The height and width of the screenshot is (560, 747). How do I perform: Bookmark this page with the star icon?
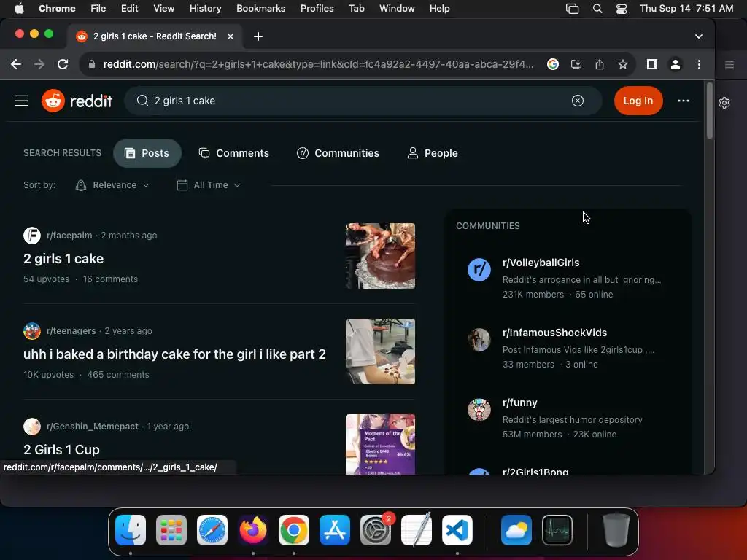(x=623, y=64)
